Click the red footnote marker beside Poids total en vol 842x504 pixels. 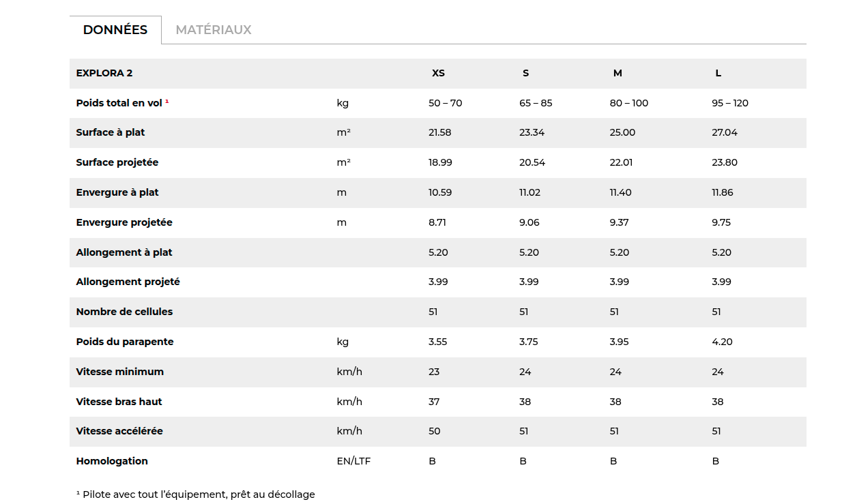coord(167,102)
